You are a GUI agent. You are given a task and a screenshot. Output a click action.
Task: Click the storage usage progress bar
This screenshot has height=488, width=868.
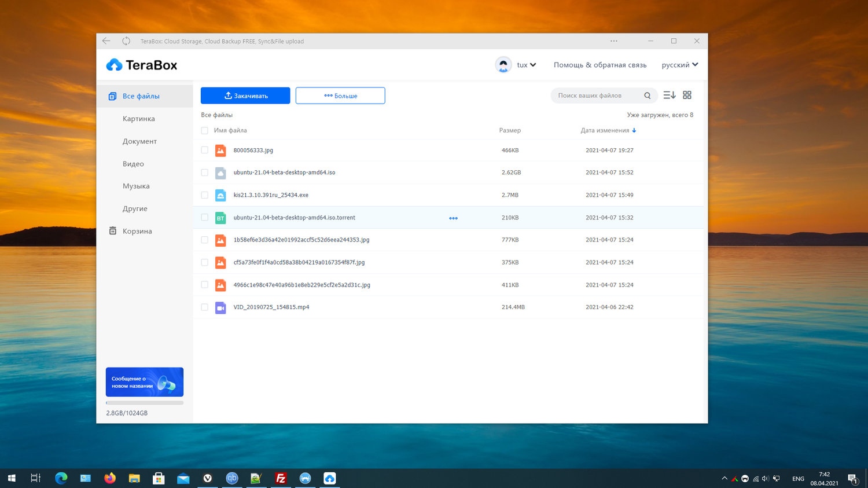point(145,403)
